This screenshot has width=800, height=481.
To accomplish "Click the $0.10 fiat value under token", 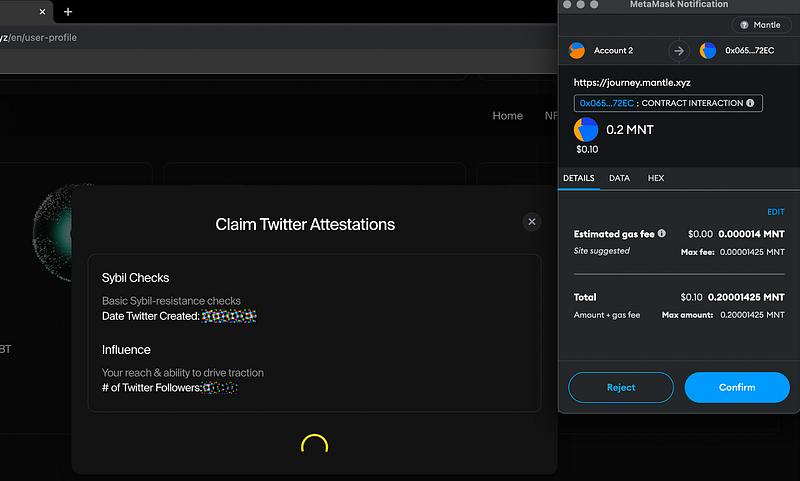I will pos(587,149).
